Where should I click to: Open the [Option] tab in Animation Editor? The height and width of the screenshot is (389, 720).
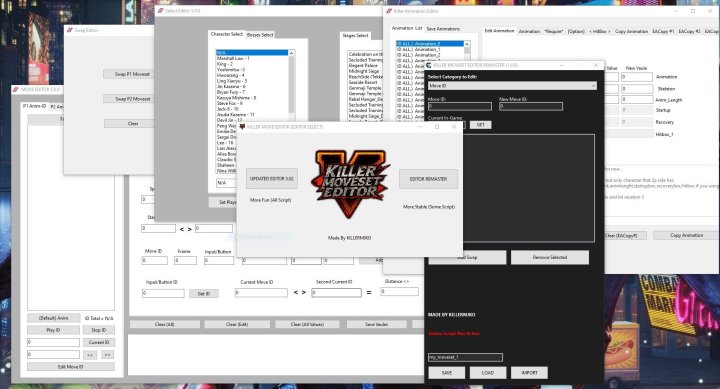[576, 32]
